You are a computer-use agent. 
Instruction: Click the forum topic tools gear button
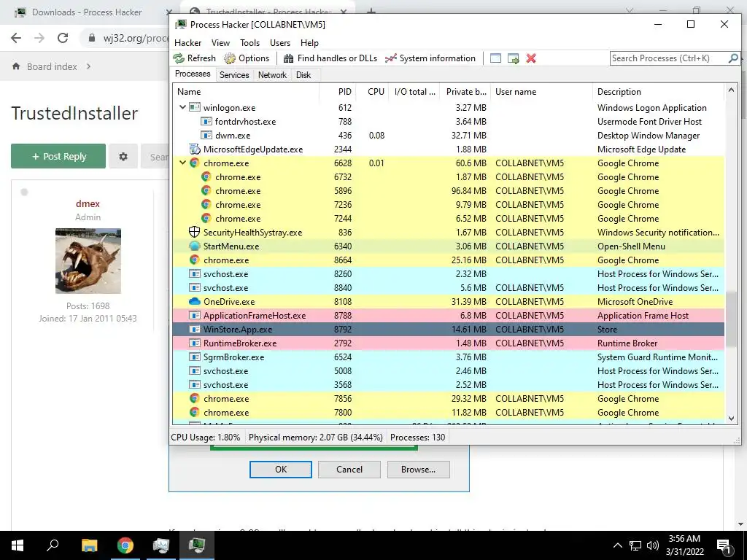(x=123, y=156)
